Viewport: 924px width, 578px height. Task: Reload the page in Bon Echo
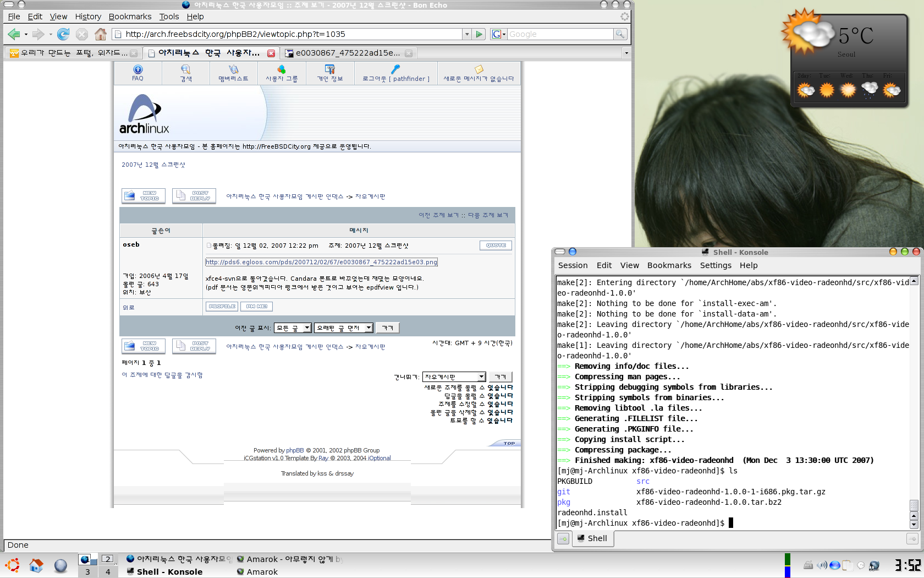(63, 34)
